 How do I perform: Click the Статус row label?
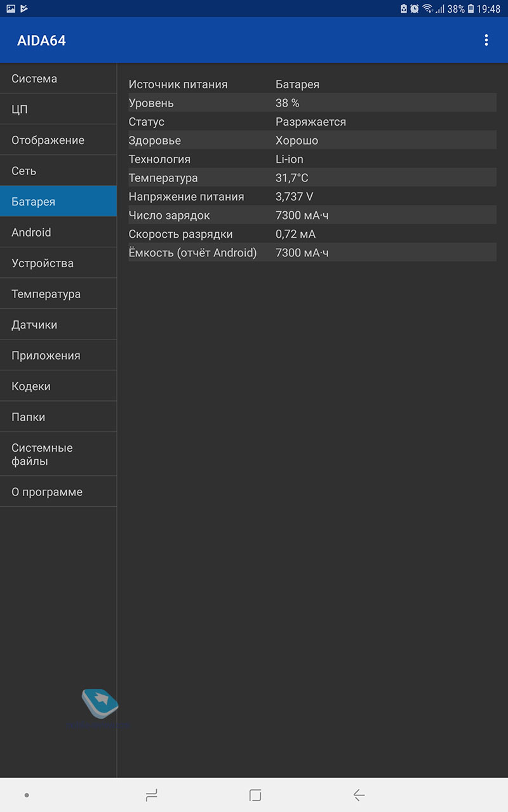click(147, 122)
